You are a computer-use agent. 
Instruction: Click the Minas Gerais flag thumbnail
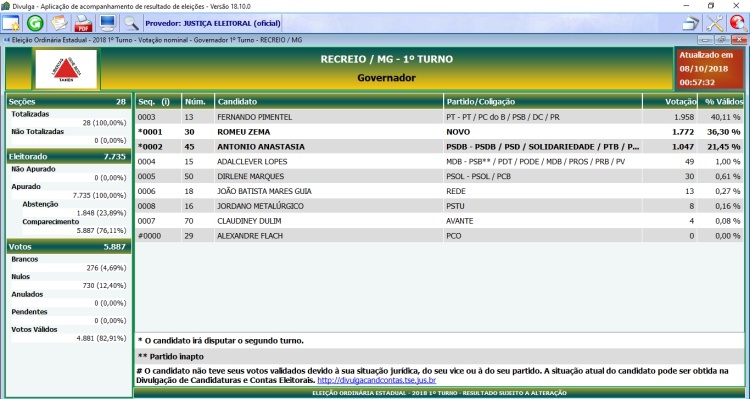pyautogui.click(x=66, y=69)
